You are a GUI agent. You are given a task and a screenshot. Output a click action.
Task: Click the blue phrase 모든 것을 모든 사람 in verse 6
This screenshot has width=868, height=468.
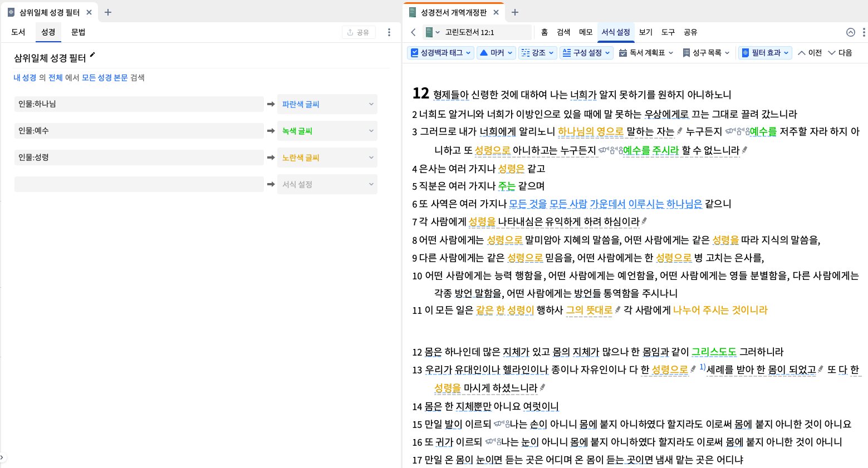tap(548, 204)
